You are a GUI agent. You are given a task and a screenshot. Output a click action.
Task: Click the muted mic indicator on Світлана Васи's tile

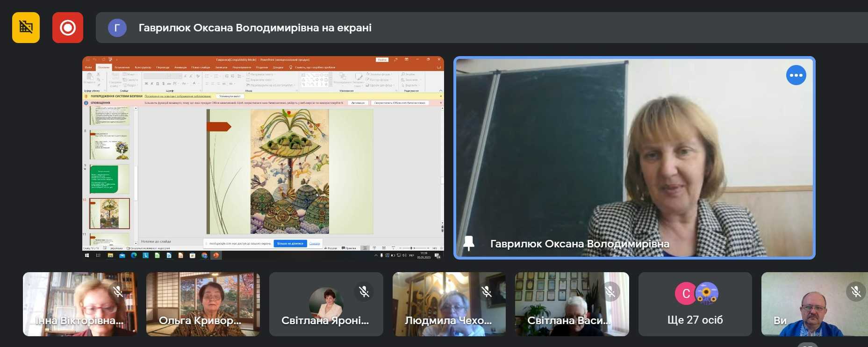610,292
